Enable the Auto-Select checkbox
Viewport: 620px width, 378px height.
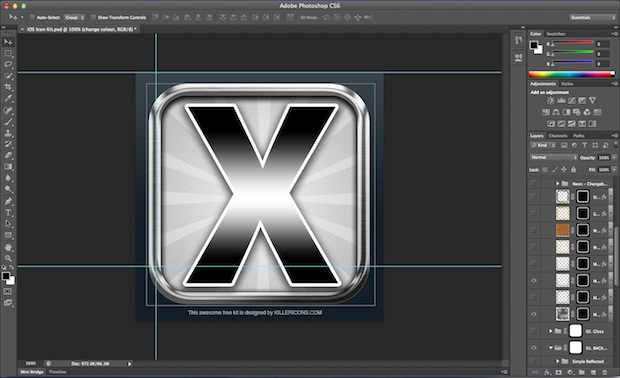click(x=32, y=17)
